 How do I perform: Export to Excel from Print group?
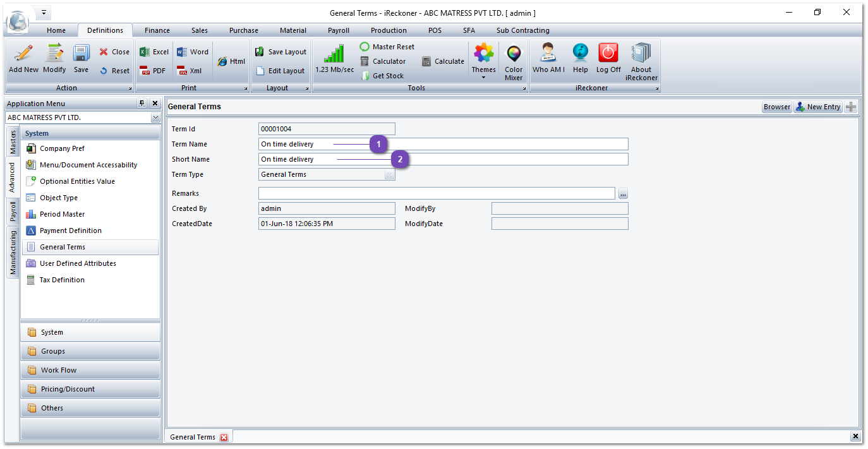pyautogui.click(x=154, y=52)
